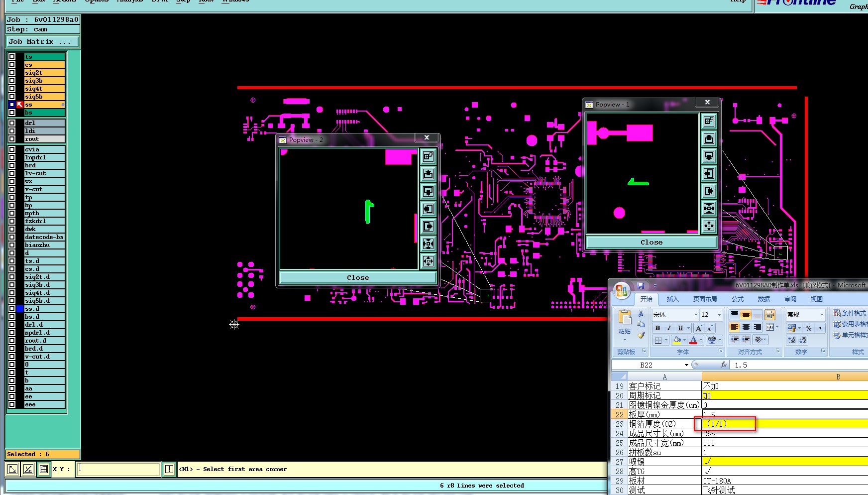Switch to the 页面布局 ribbon tab
Screen dimensions: 868x495
(705, 299)
